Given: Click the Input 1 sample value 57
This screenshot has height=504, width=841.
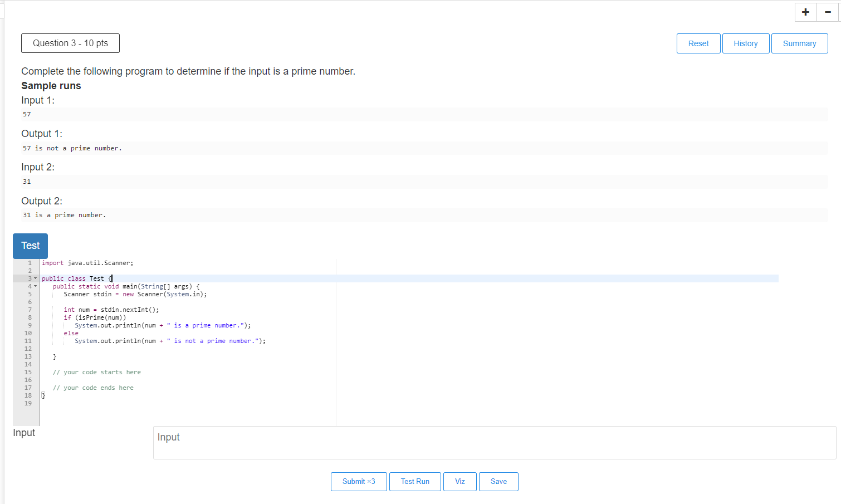Looking at the screenshot, I should (26, 114).
